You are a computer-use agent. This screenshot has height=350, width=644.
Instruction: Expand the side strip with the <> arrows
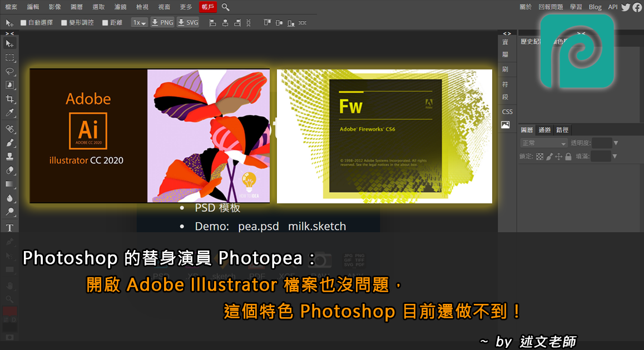(507, 34)
